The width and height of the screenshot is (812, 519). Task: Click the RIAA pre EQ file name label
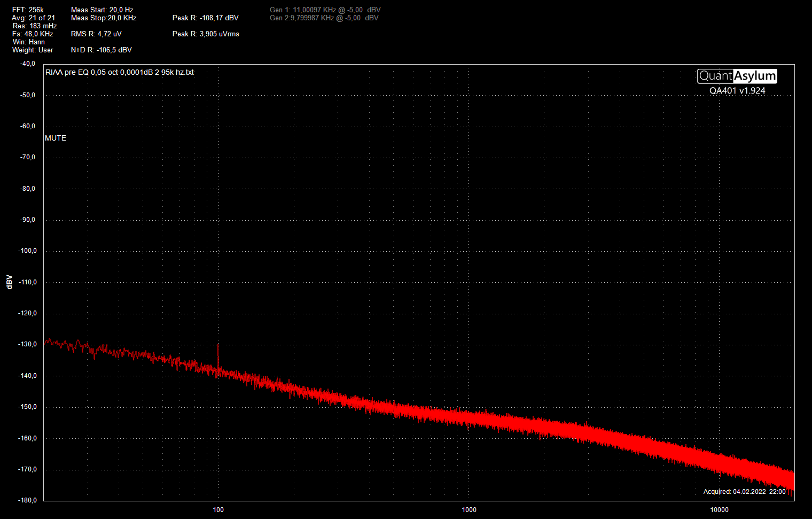tap(120, 72)
